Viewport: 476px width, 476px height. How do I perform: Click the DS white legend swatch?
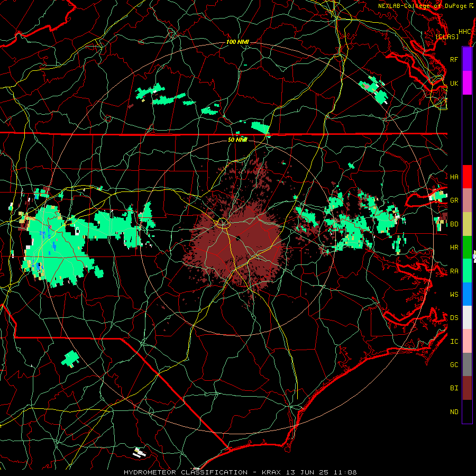(x=467, y=317)
